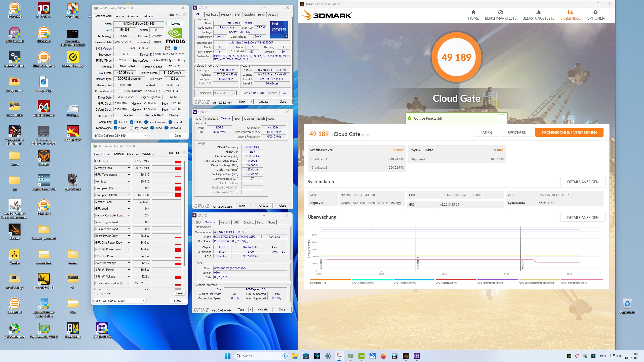Toggle the CUDA checkbox in GPU-Z
Image resolution: width=644 pixels, height=362 pixels.
[x=132, y=122]
